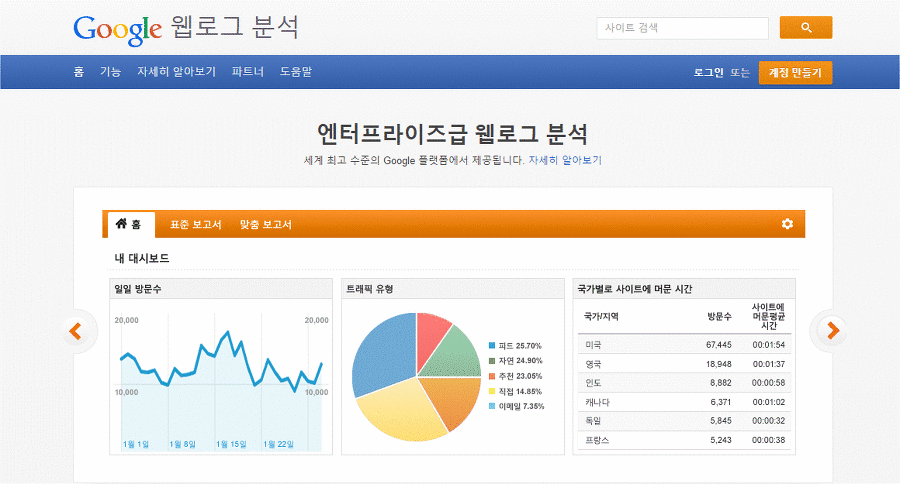
Task: Focus the 사이트 검색 input field
Action: pyautogui.click(x=682, y=28)
